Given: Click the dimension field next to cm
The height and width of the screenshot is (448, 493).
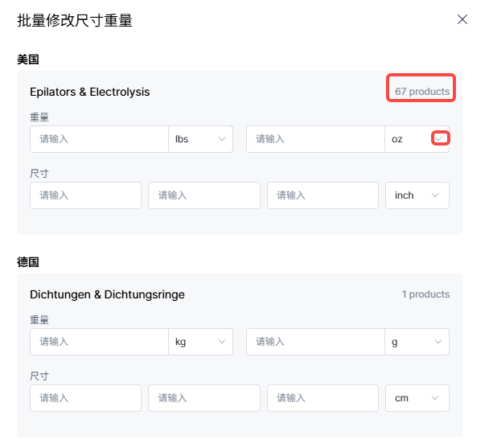Looking at the screenshot, I should tap(323, 398).
